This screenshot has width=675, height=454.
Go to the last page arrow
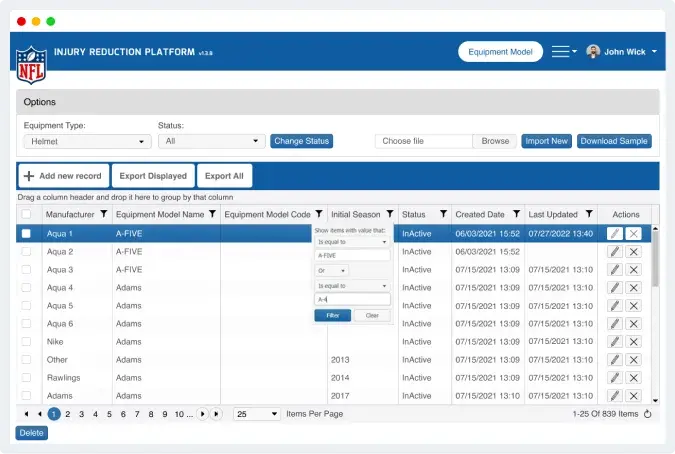[x=216, y=414]
